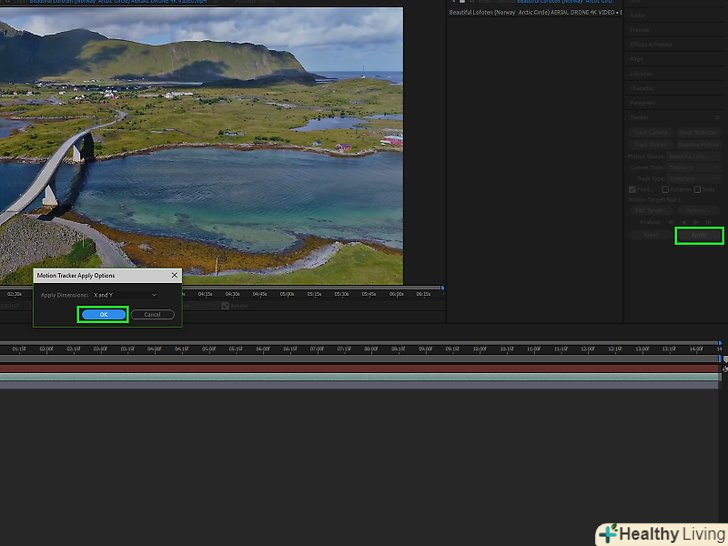Image resolution: width=728 pixels, height=546 pixels.
Task: Toggle the Position checkbox in Tracker
Action: [632, 189]
